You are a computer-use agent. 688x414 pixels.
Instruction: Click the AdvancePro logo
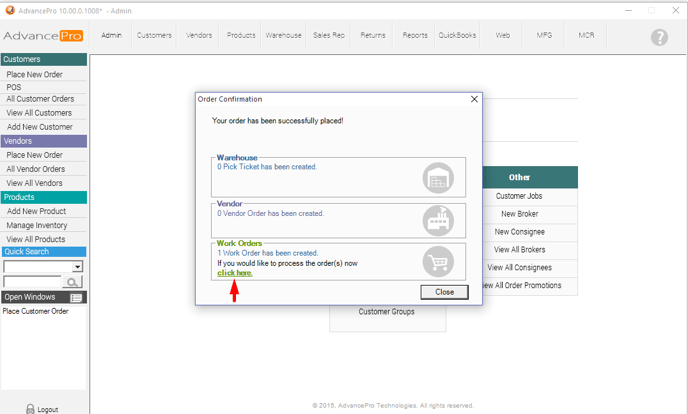tap(42, 36)
